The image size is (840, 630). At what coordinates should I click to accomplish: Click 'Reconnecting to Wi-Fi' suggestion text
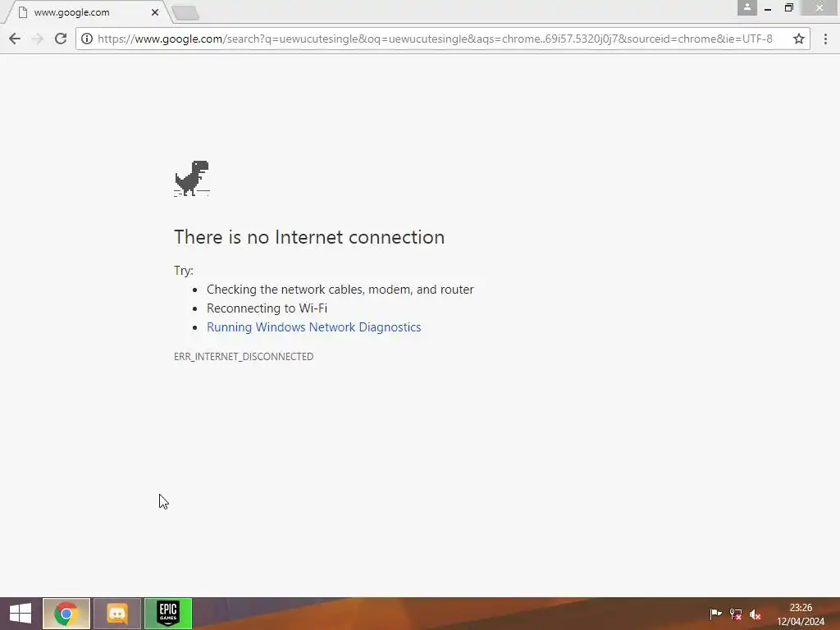tap(267, 308)
